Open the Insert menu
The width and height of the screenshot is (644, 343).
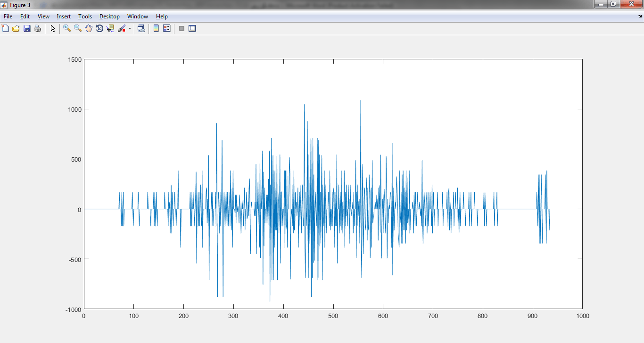pos(64,16)
